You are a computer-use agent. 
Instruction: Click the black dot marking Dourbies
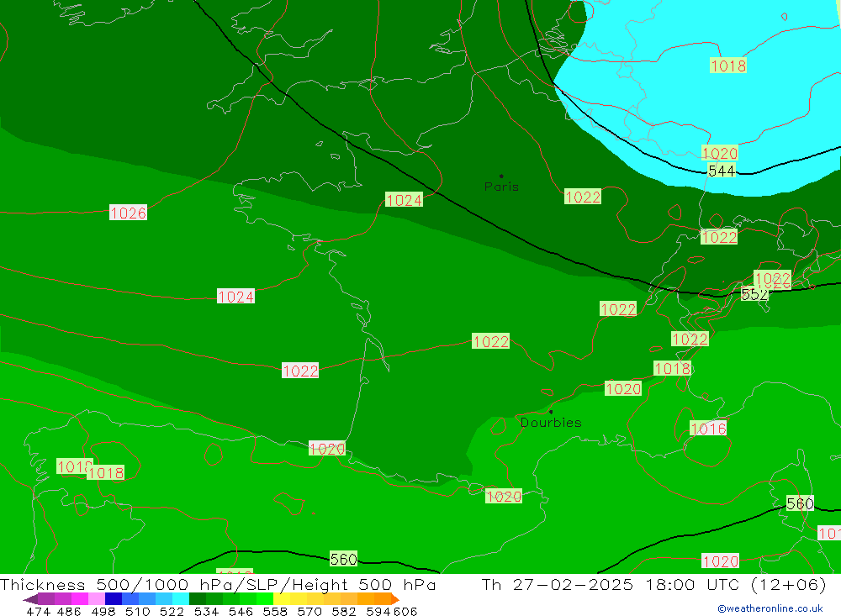tap(551, 412)
